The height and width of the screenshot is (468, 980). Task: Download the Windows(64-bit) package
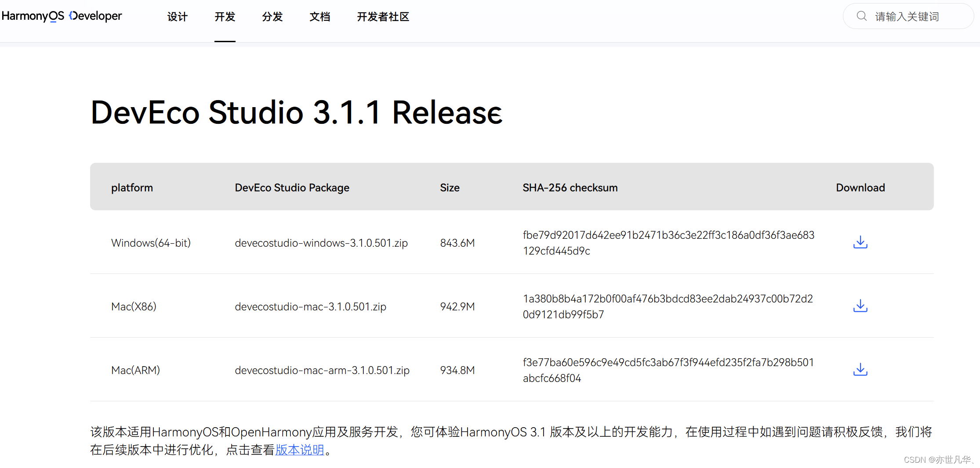pos(860,242)
